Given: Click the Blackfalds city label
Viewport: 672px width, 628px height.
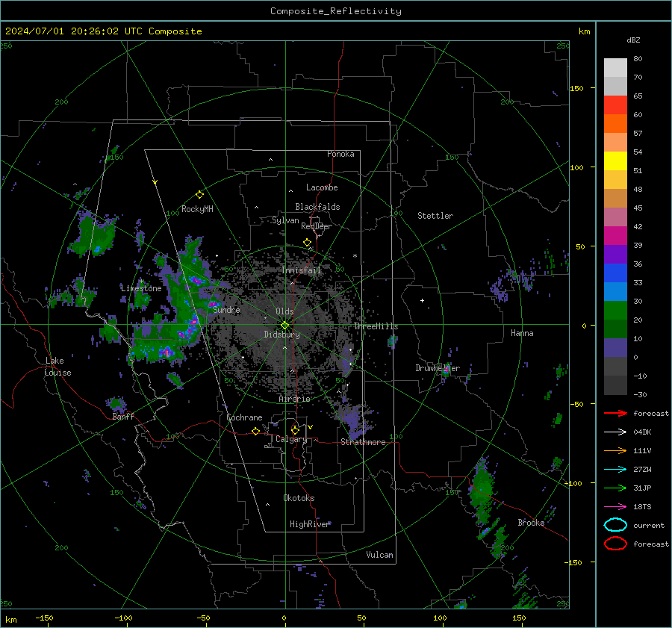Looking at the screenshot, I should (x=317, y=207).
